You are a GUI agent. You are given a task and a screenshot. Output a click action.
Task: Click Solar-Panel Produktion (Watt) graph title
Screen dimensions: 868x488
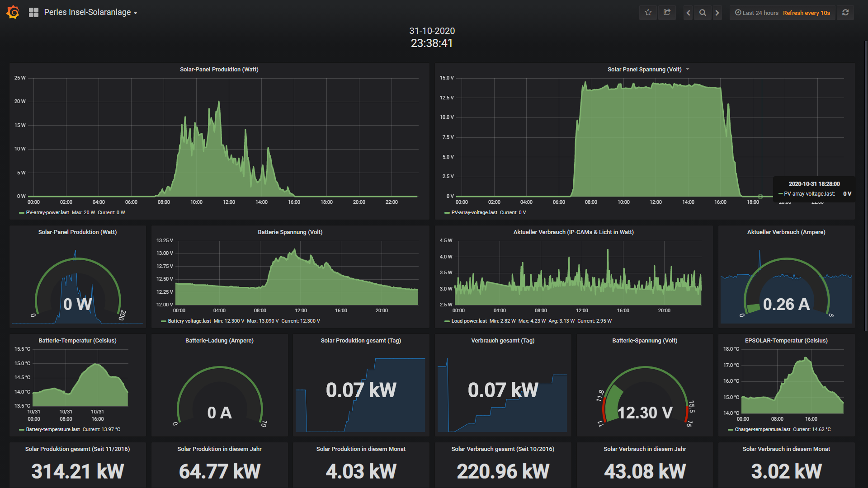pyautogui.click(x=219, y=69)
